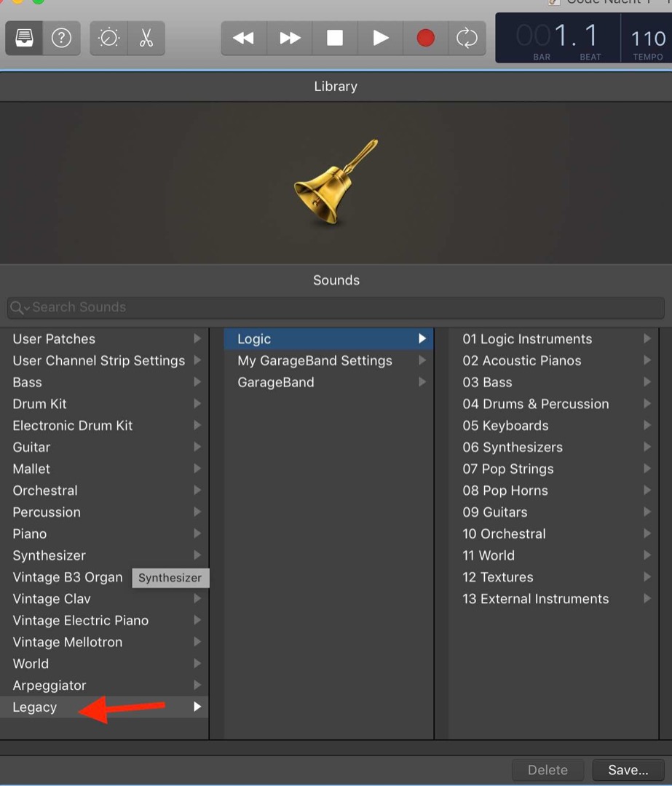Select the Bass category in first column
672x786 pixels.
click(x=104, y=382)
